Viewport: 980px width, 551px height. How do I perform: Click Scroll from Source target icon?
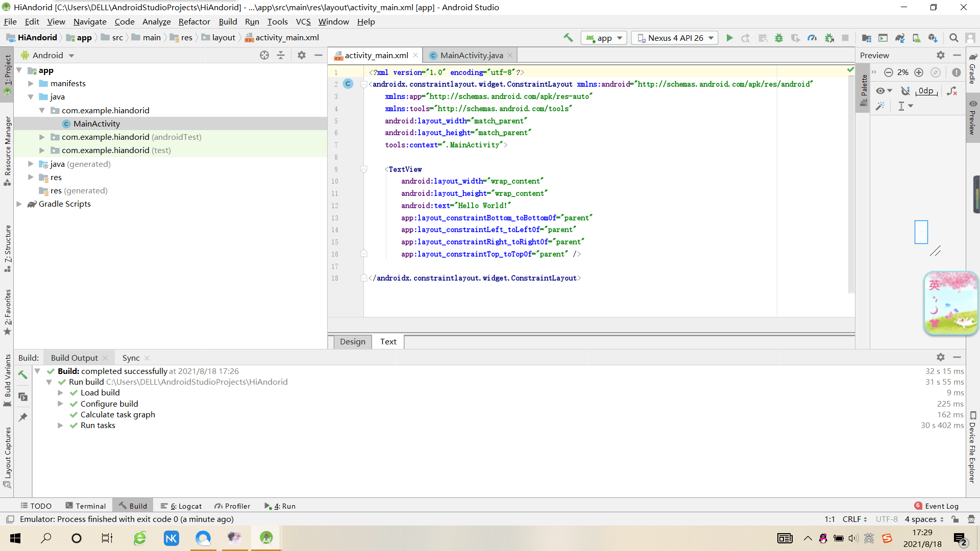click(x=264, y=55)
